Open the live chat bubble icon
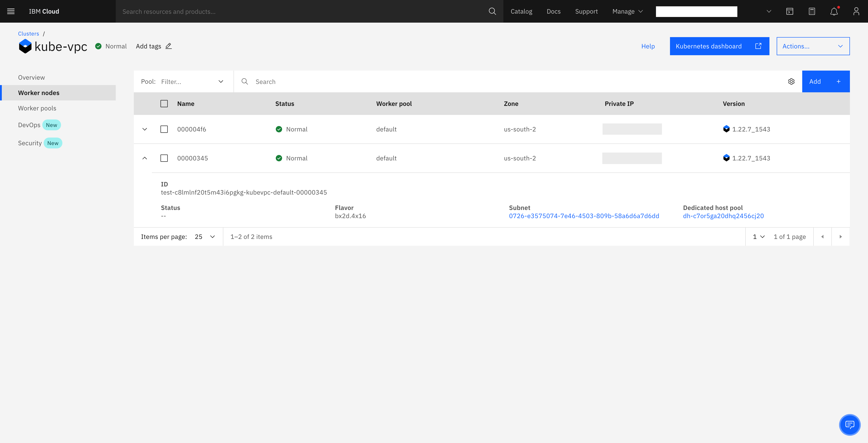The height and width of the screenshot is (443, 868). [x=850, y=424]
